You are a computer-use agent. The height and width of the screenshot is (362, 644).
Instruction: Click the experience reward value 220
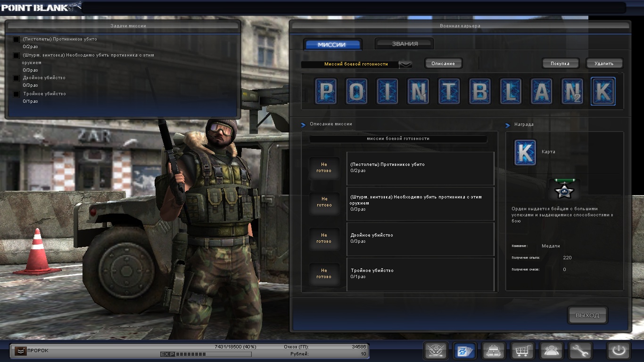click(567, 258)
